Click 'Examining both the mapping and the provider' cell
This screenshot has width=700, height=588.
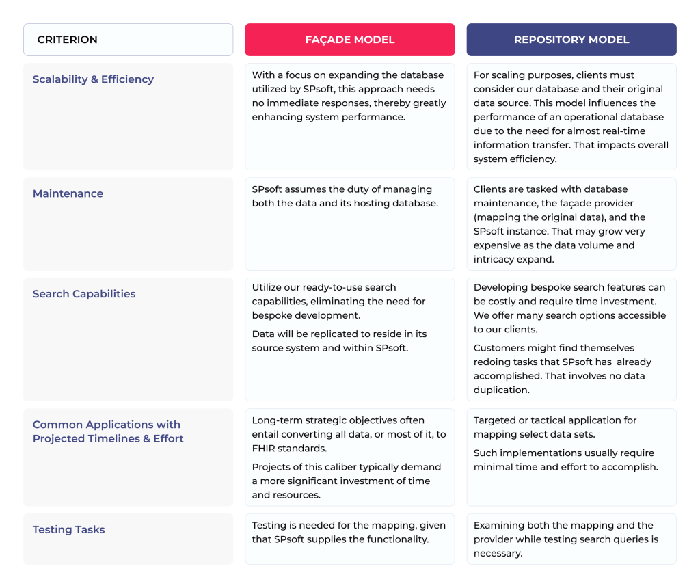click(x=565, y=539)
